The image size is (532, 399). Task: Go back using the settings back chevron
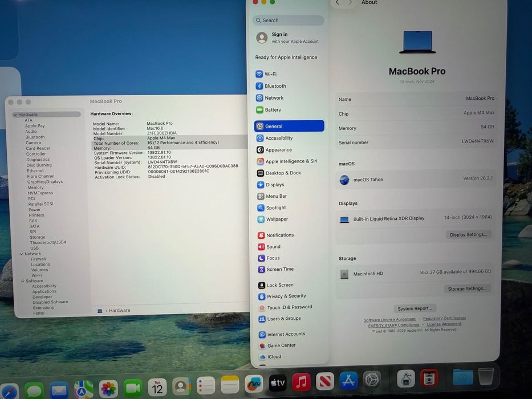pyautogui.click(x=337, y=2)
